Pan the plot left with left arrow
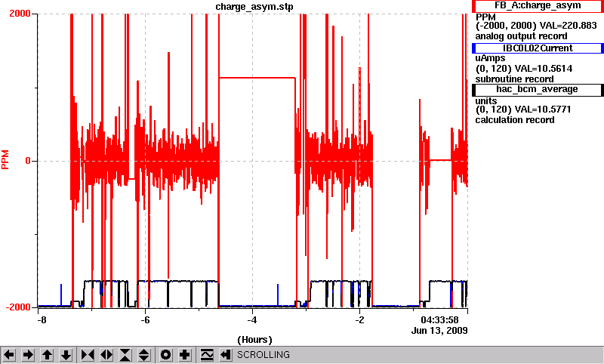The width and height of the screenshot is (604, 364). [x=9, y=355]
